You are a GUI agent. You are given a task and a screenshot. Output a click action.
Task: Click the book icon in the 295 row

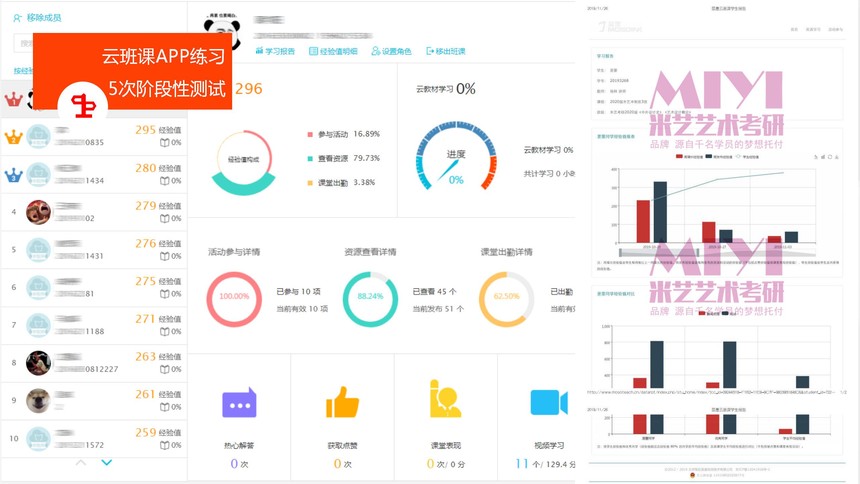click(165, 143)
